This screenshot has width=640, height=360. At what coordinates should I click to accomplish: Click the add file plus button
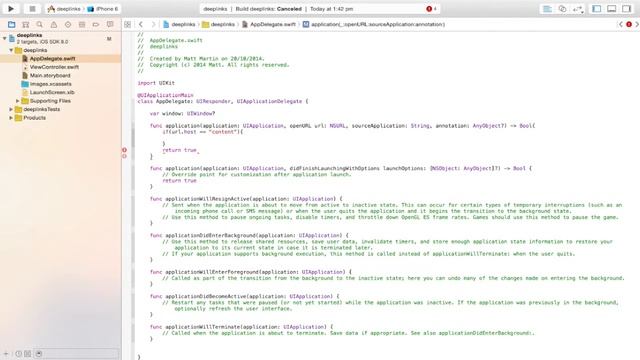tap(6, 354)
